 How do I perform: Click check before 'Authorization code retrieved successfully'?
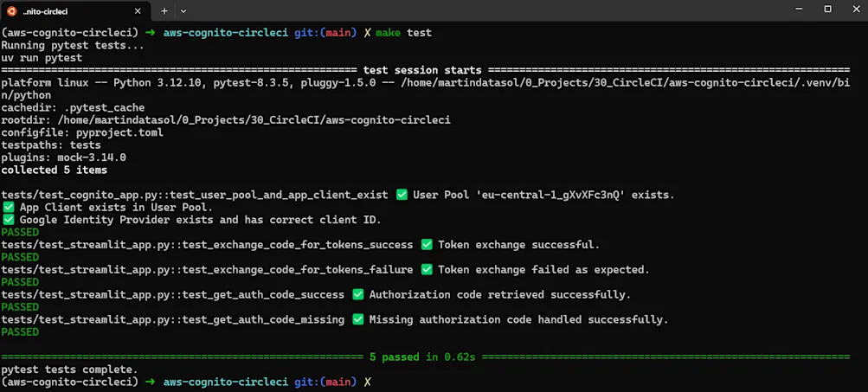(358, 294)
